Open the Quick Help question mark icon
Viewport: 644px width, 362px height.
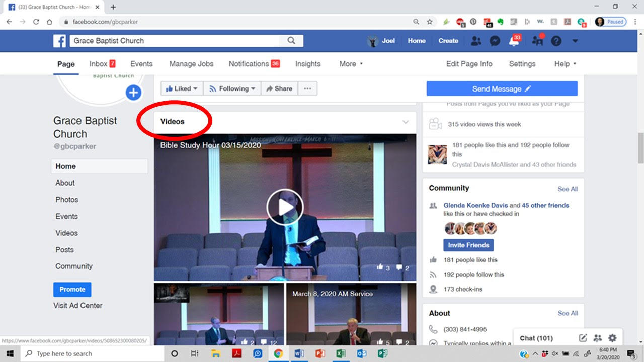(x=556, y=41)
